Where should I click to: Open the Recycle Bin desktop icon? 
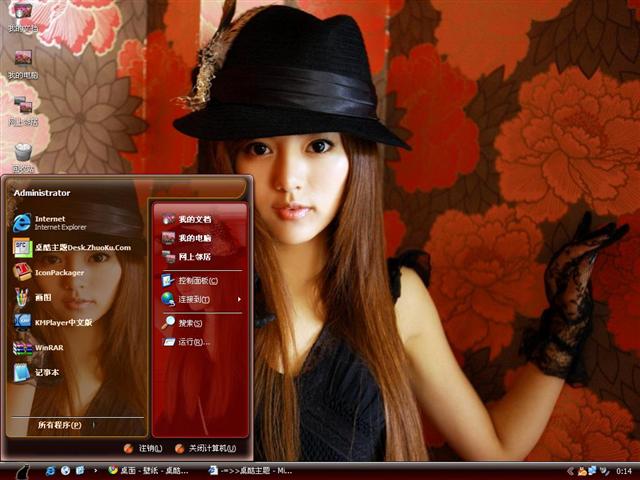coord(23,157)
